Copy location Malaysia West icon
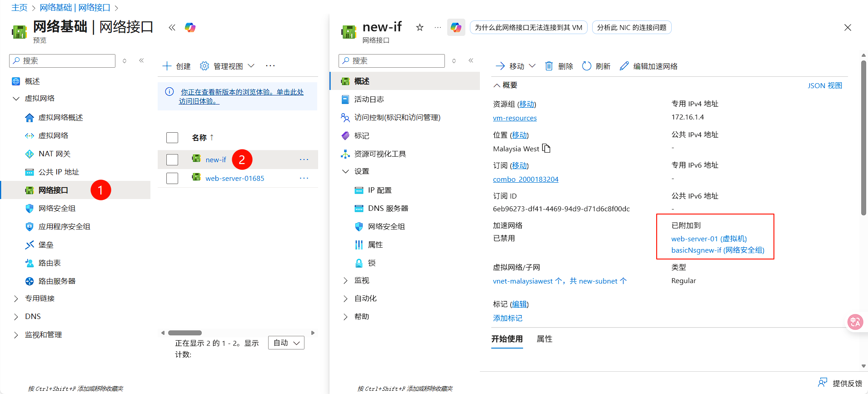868x394 pixels. coord(546,149)
